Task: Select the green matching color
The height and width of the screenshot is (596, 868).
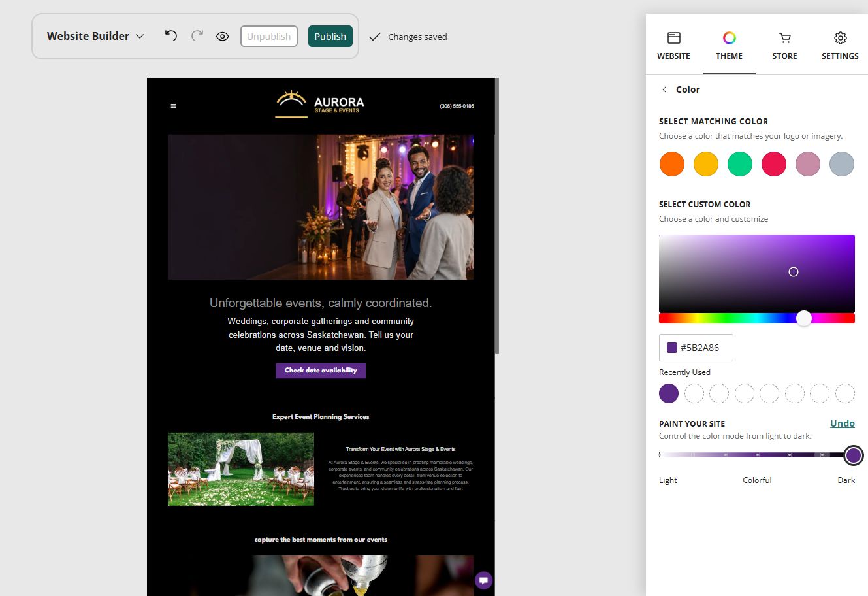Action: (x=740, y=164)
